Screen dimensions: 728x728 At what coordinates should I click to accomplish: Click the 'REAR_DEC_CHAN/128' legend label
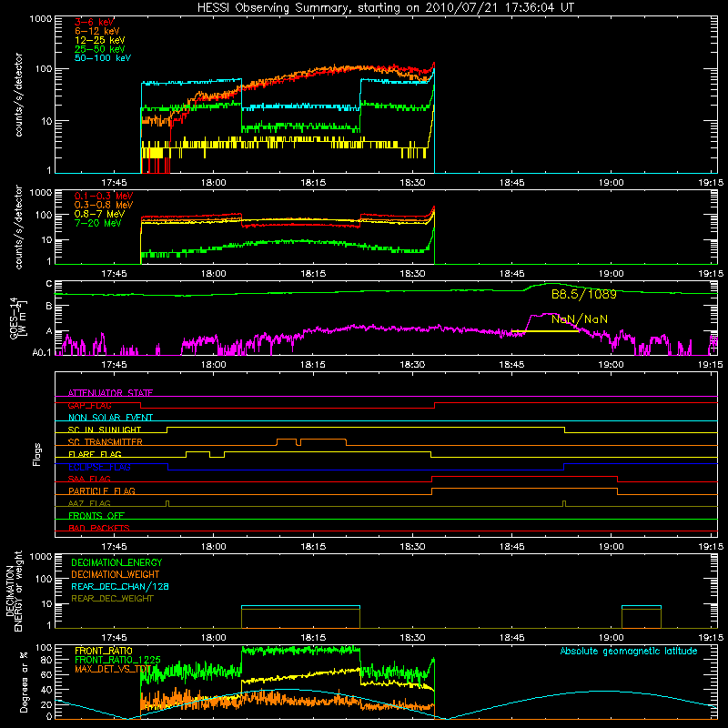pyautogui.click(x=120, y=586)
